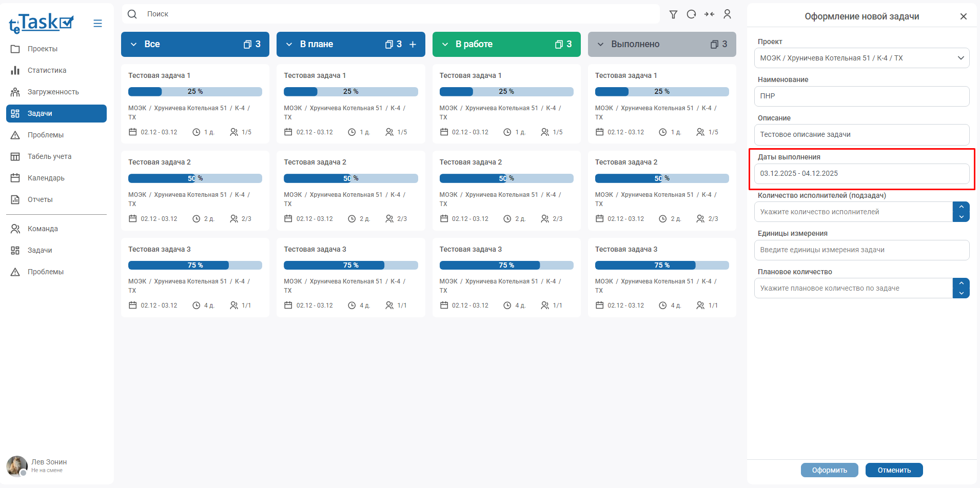
Task: Click the search magnifier icon
Action: pos(132,14)
